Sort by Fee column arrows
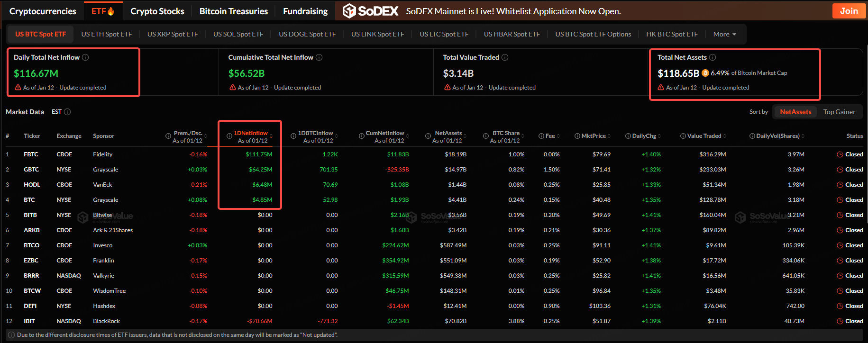868x343 pixels. (558, 136)
